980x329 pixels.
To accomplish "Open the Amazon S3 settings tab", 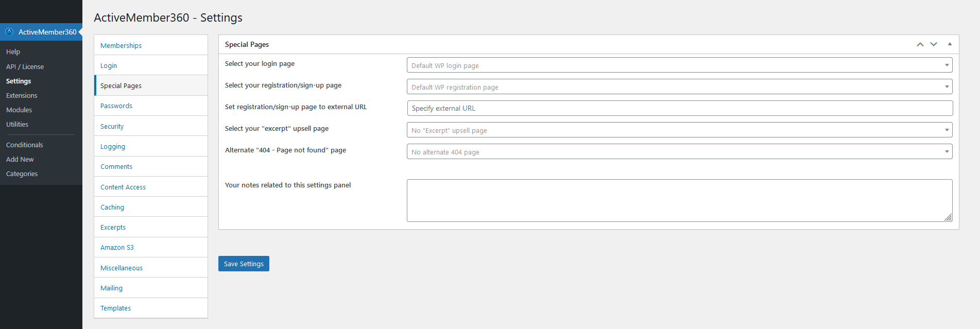I will [x=117, y=247].
